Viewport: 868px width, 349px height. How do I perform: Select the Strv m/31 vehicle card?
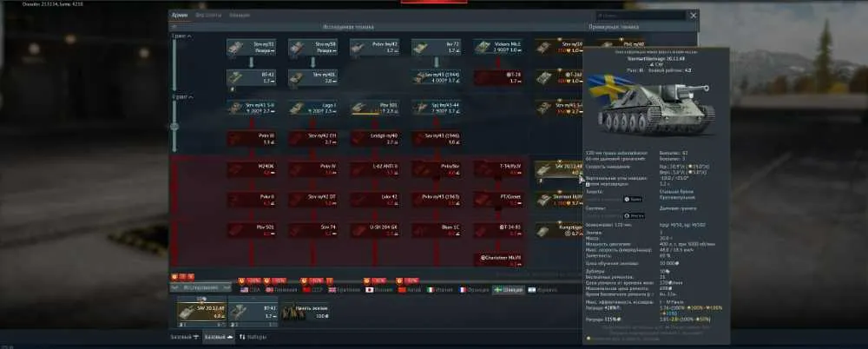tap(252, 47)
